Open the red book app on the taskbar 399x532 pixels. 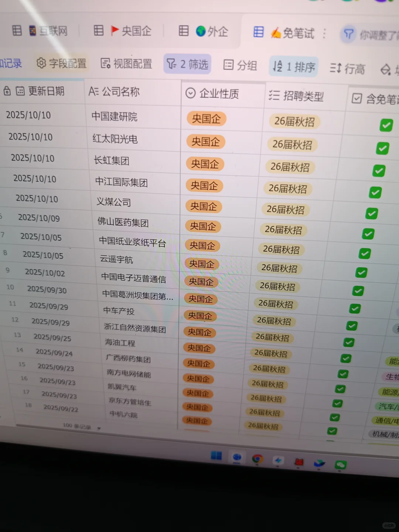click(299, 462)
